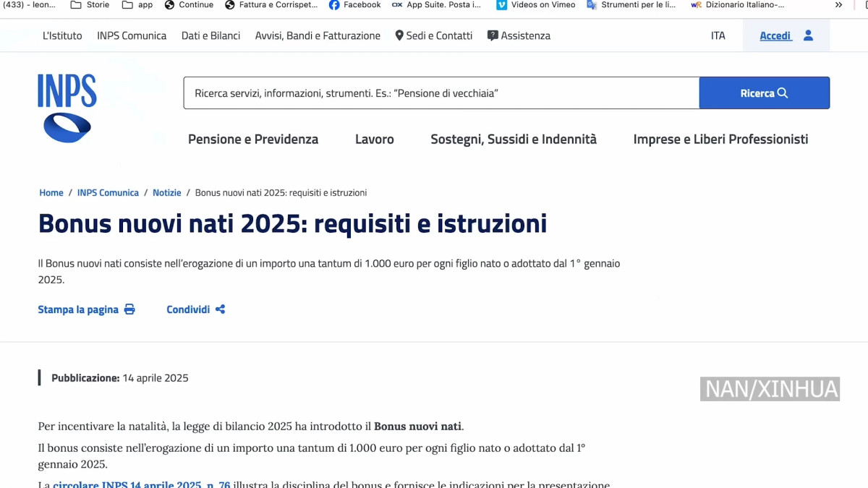
Task: Go to Notizie breadcrumb
Action: tap(167, 193)
